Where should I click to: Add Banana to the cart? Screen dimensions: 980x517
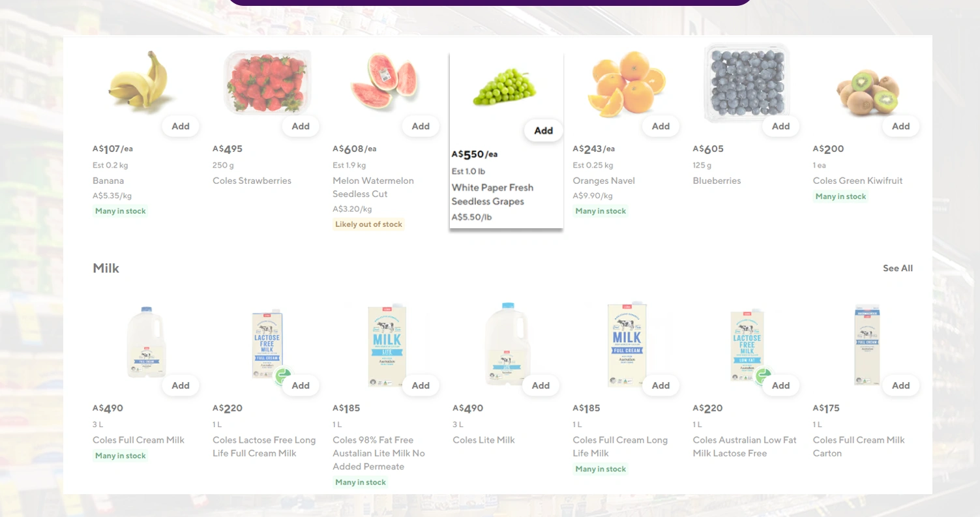coord(180,126)
